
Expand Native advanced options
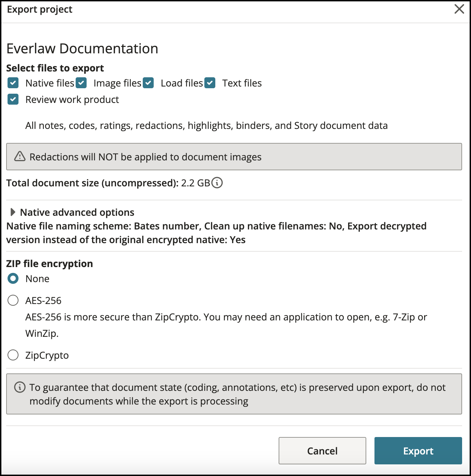[x=13, y=212]
